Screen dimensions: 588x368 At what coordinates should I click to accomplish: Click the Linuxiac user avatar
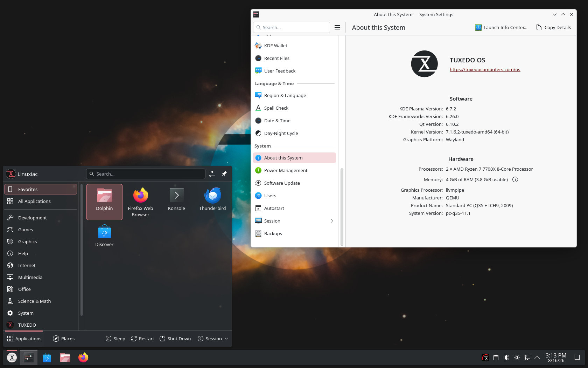click(x=11, y=174)
